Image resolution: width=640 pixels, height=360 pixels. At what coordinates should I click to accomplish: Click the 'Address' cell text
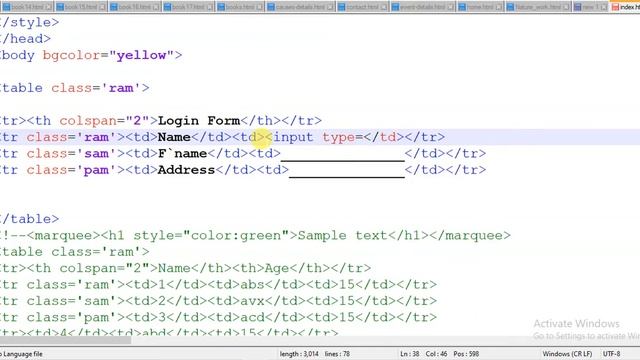click(x=187, y=170)
